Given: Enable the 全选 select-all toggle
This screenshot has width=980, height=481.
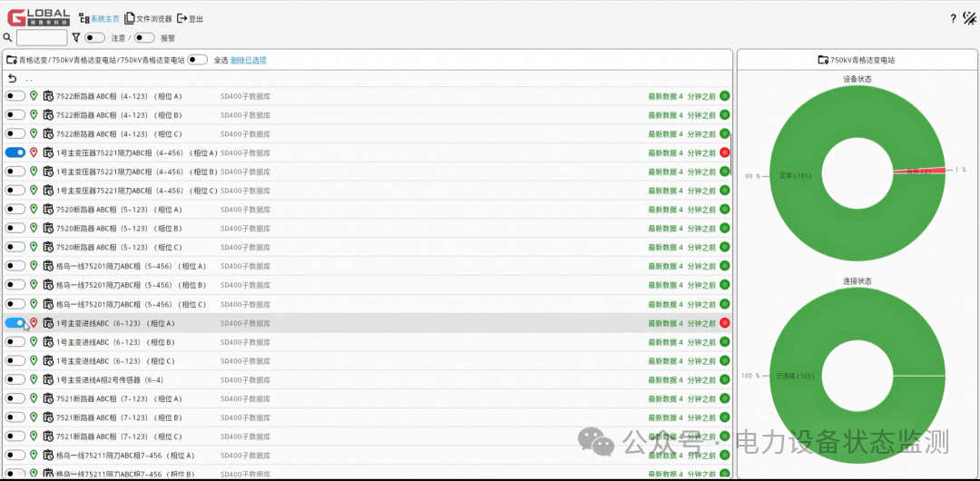Looking at the screenshot, I should 198,60.
